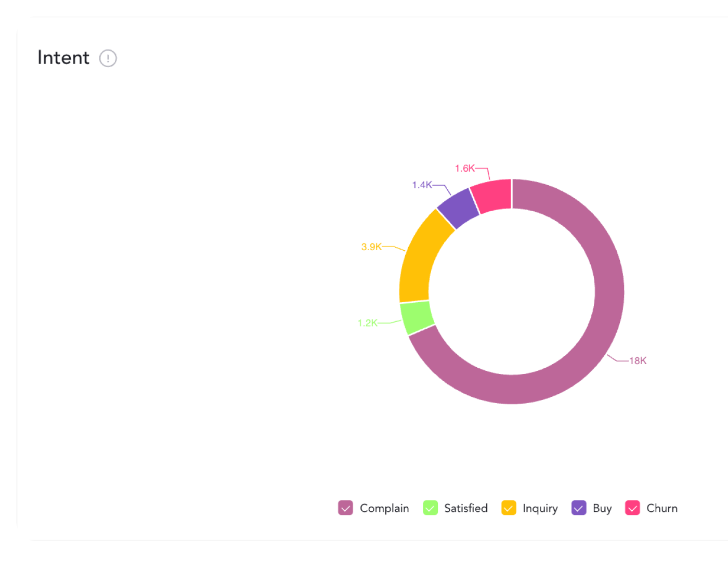The height and width of the screenshot is (568, 728).
Task: Toggle the Satisfied legend checkbox
Action: pyautogui.click(x=430, y=508)
